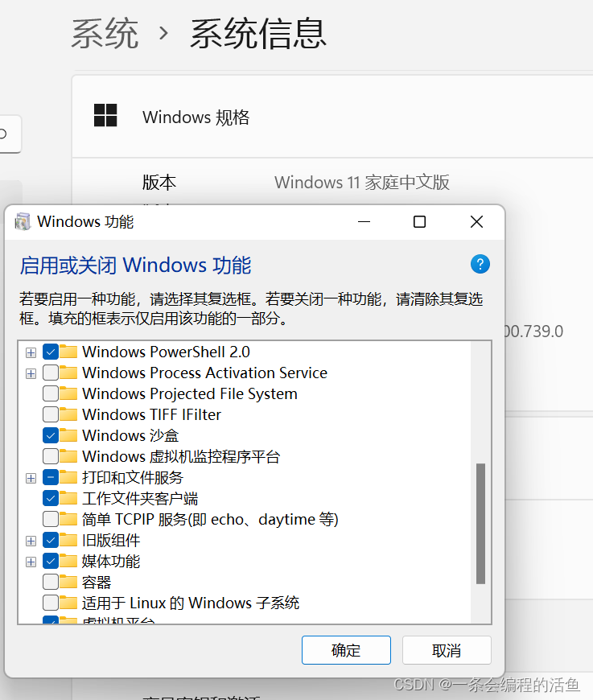Check Windows Projected File System box

[x=51, y=393]
